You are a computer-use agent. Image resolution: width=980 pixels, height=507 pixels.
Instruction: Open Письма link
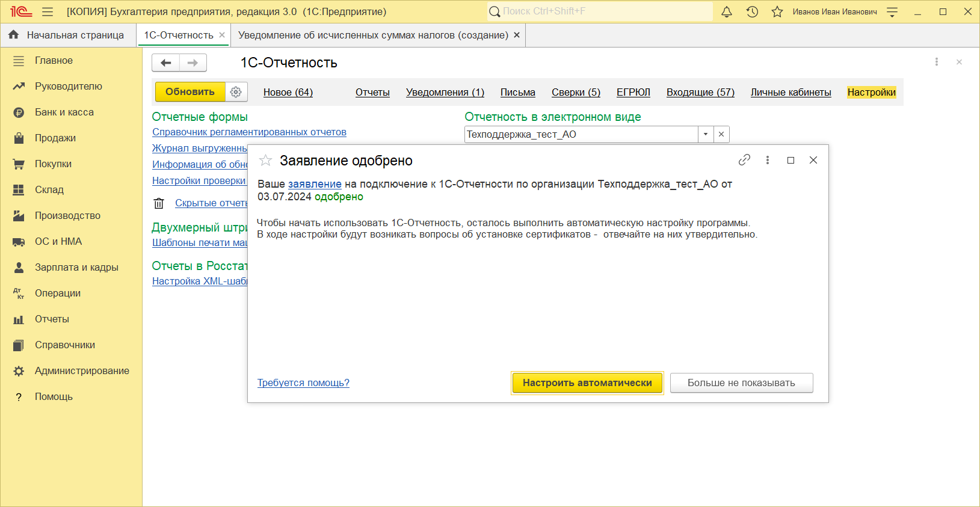coord(518,92)
